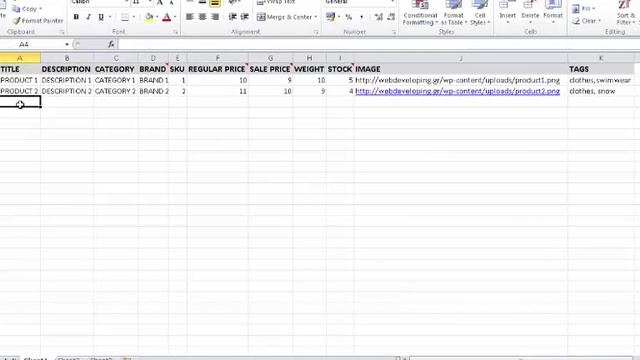
Task: Select the BRAND 2 cell
Action: tap(153, 91)
